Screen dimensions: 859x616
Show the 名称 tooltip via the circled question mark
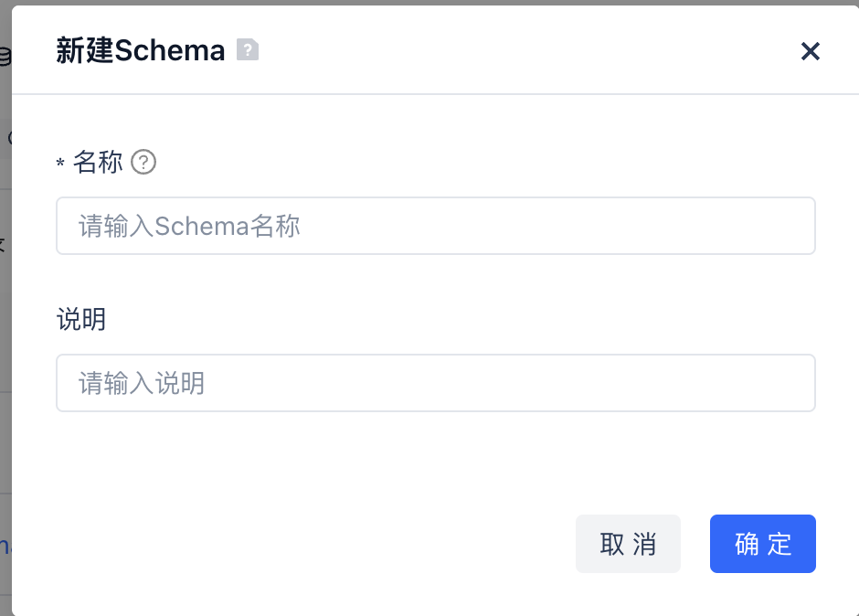pyautogui.click(x=143, y=163)
